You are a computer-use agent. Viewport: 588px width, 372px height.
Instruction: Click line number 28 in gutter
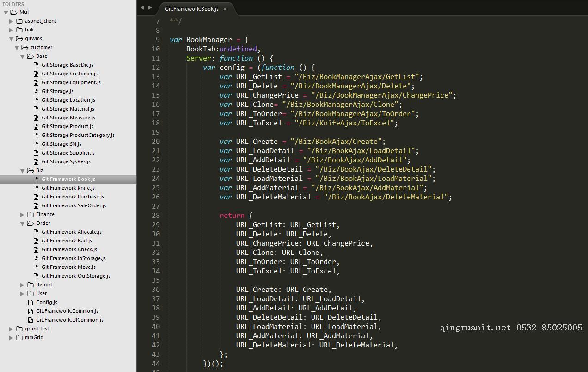pyautogui.click(x=156, y=216)
